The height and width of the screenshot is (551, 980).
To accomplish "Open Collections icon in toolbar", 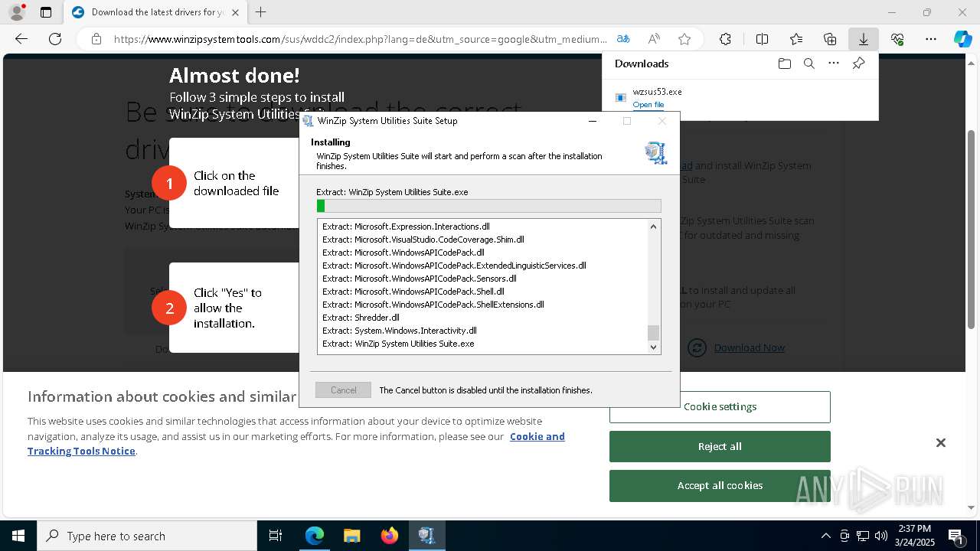I will pos(830,39).
